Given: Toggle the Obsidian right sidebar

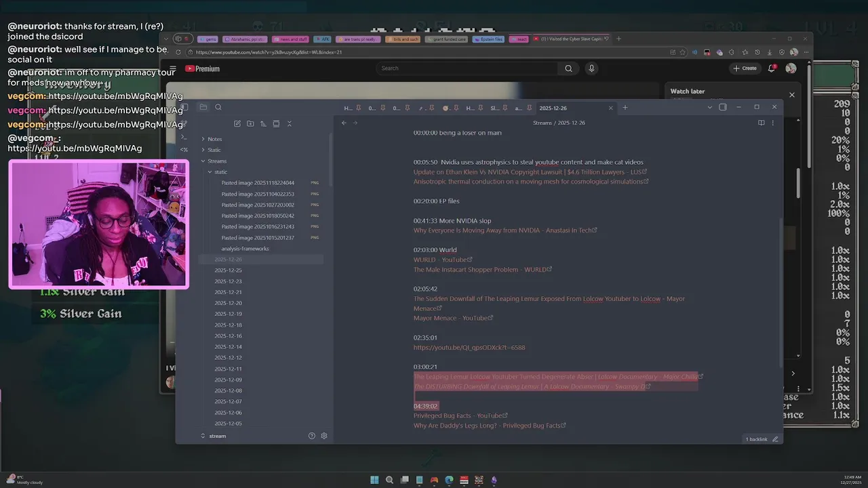Looking at the screenshot, I should (723, 107).
